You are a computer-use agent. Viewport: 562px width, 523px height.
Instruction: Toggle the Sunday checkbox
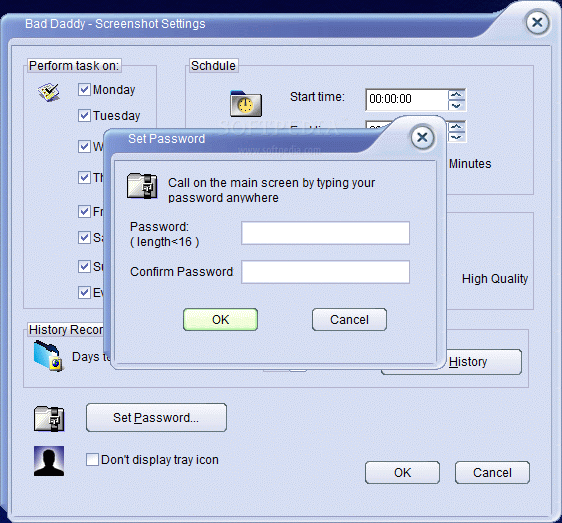click(x=84, y=266)
